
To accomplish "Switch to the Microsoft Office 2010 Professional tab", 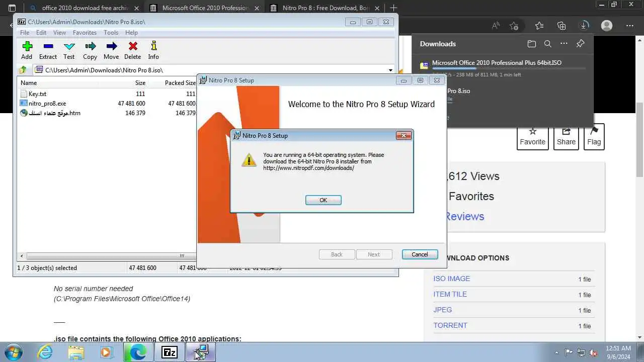I will 204,8.
